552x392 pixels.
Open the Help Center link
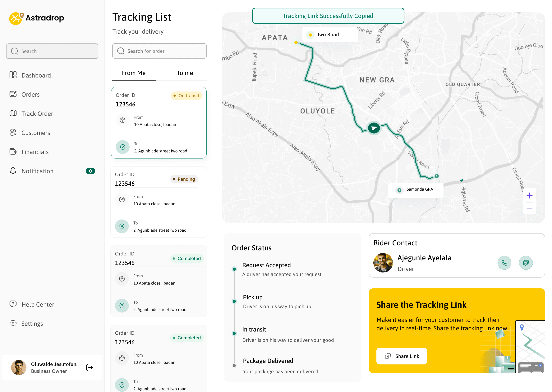(37, 304)
